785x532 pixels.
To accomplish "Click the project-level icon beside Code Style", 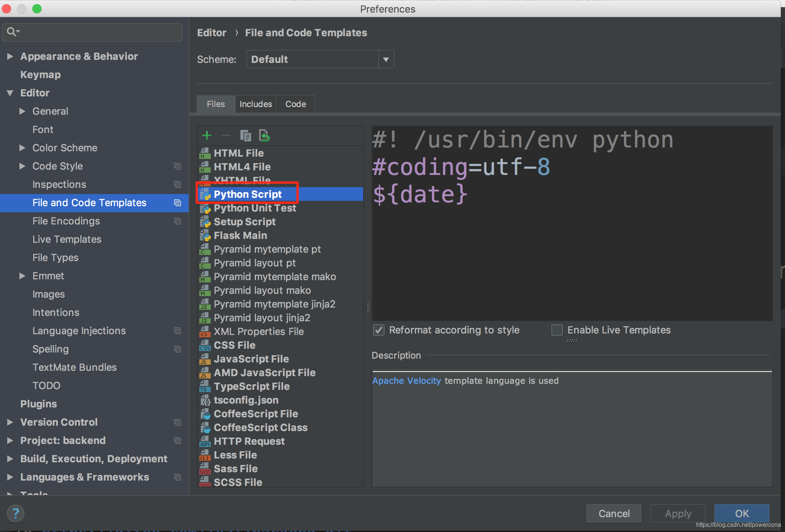I will (x=178, y=166).
